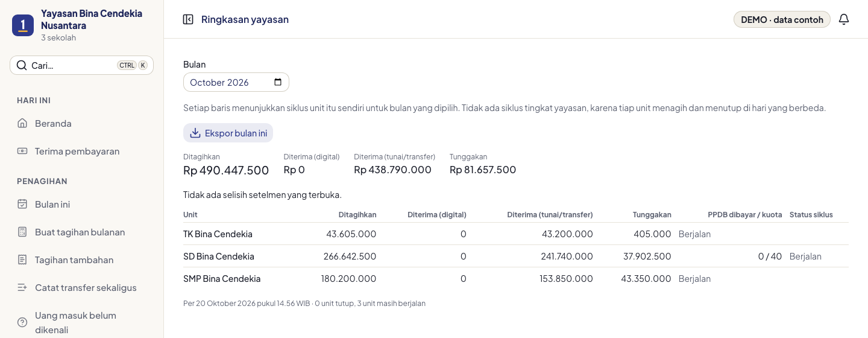This screenshot has height=338, width=868.
Task: Click Yayasan Bina Cendekia Nusantara title
Action: point(92,19)
